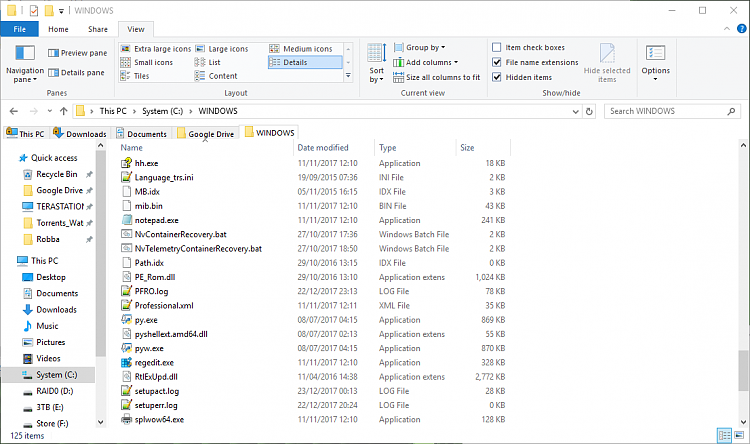Choose Details layout
Image resolution: width=750 pixels, height=444 pixels.
[305, 62]
